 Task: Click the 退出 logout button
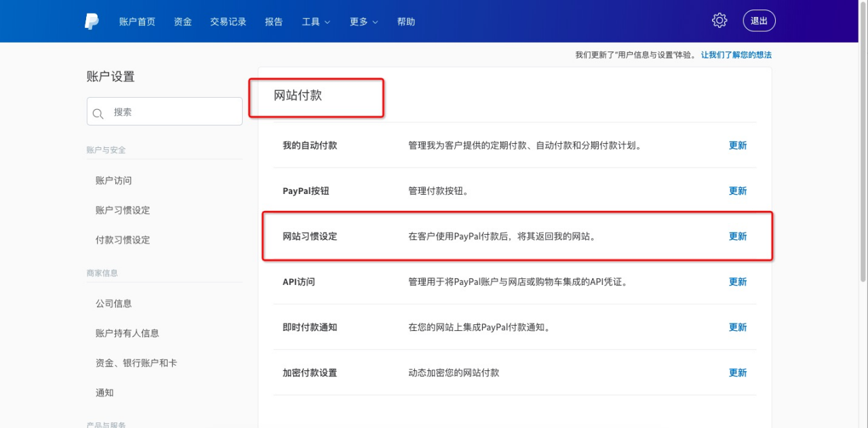pyautogui.click(x=759, y=21)
